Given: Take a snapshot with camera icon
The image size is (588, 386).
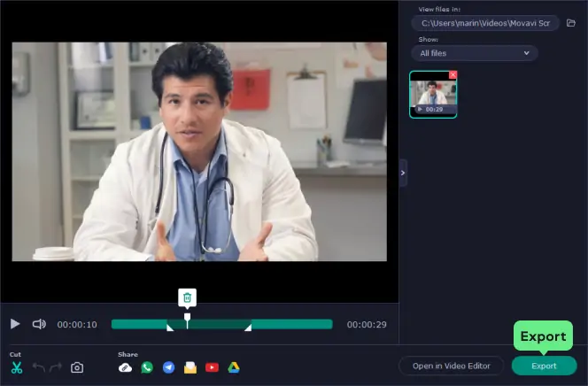Looking at the screenshot, I should tap(77, 367).
